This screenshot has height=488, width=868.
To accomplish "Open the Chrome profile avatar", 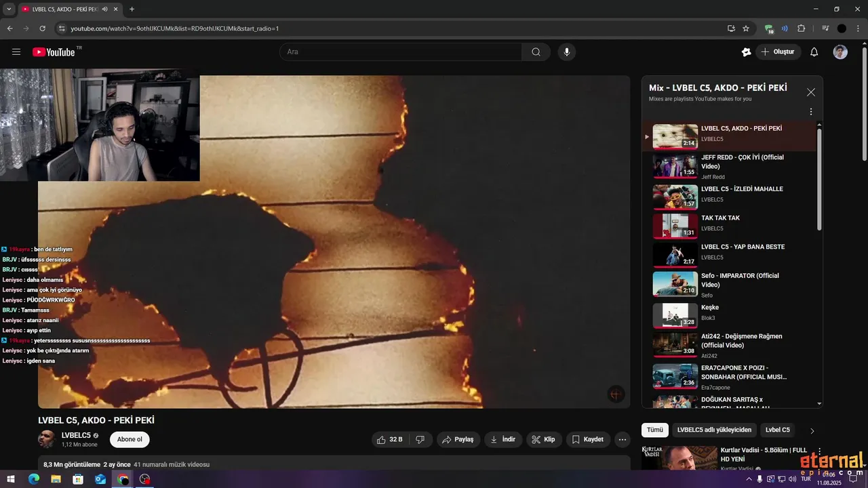I will [842, 28].
